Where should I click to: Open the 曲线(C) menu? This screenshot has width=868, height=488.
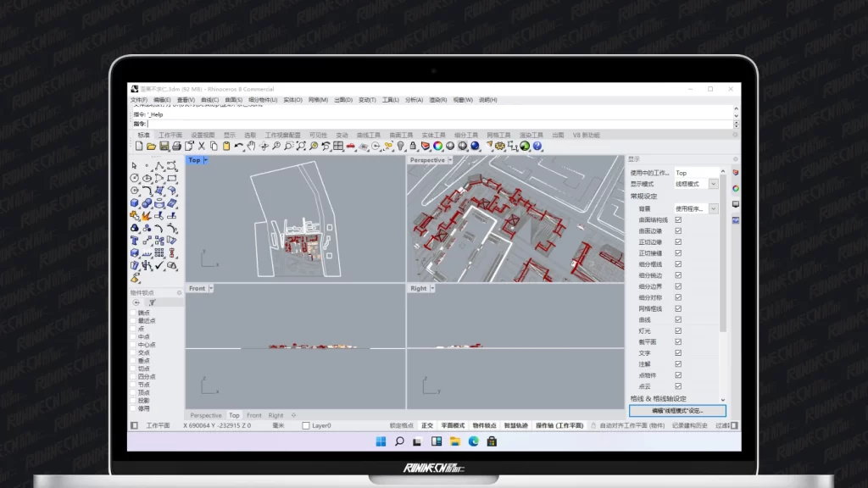(x=209, y=100)
